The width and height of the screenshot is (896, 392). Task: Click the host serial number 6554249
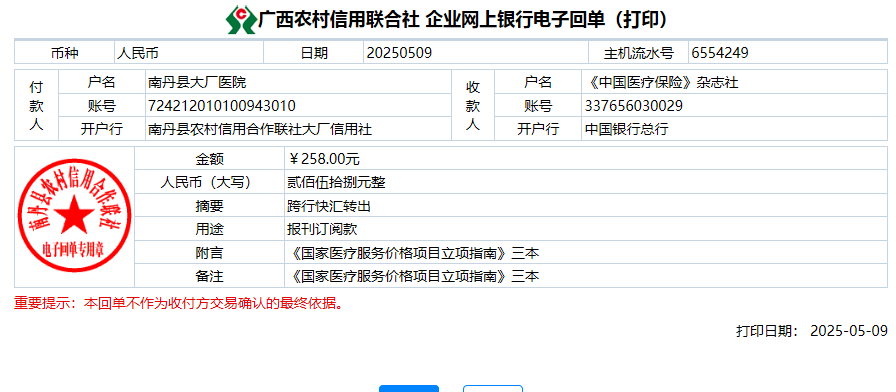tap(719, 53)
